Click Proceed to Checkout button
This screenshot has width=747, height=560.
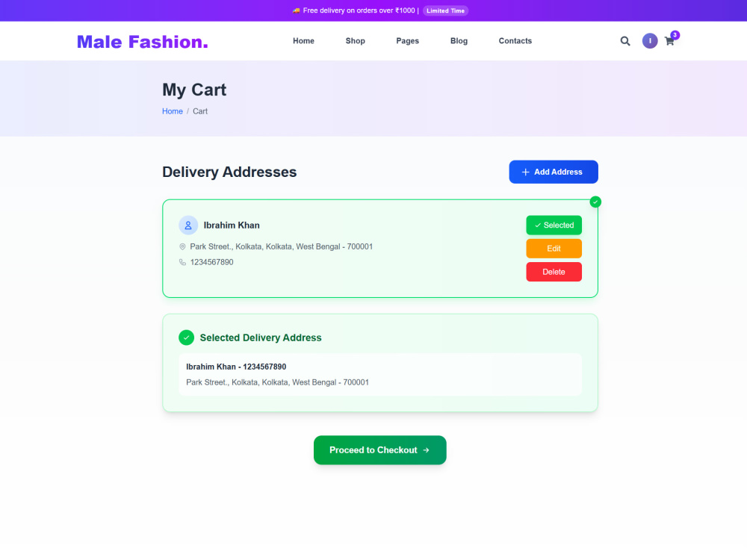pyautogui.click(x=380, y=450)
